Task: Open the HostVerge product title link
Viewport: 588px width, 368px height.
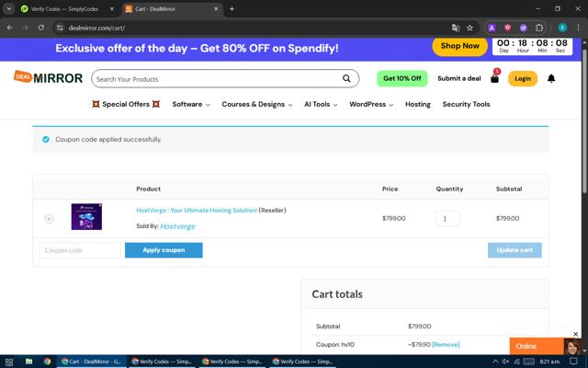Action: [x=197, y=211]
